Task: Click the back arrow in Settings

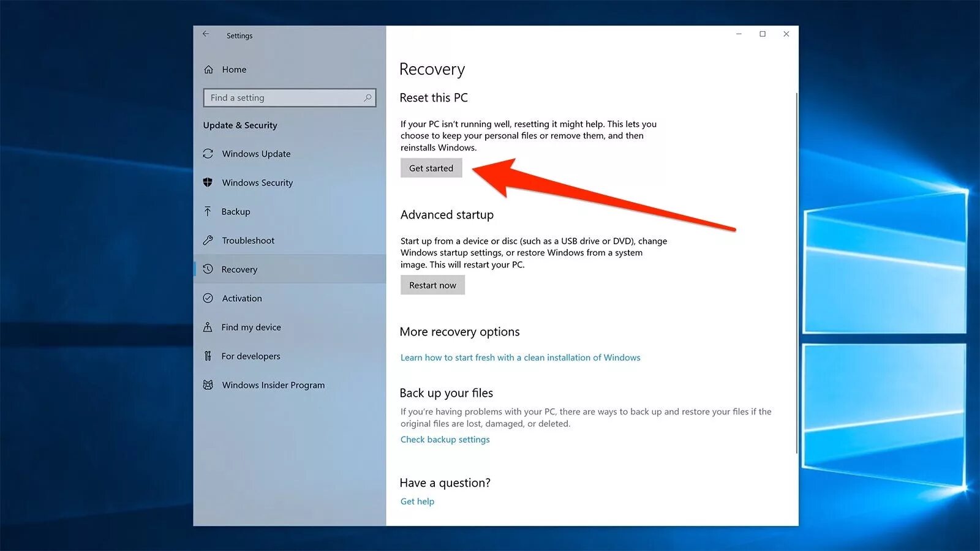Action: click(x=206, y=34)
